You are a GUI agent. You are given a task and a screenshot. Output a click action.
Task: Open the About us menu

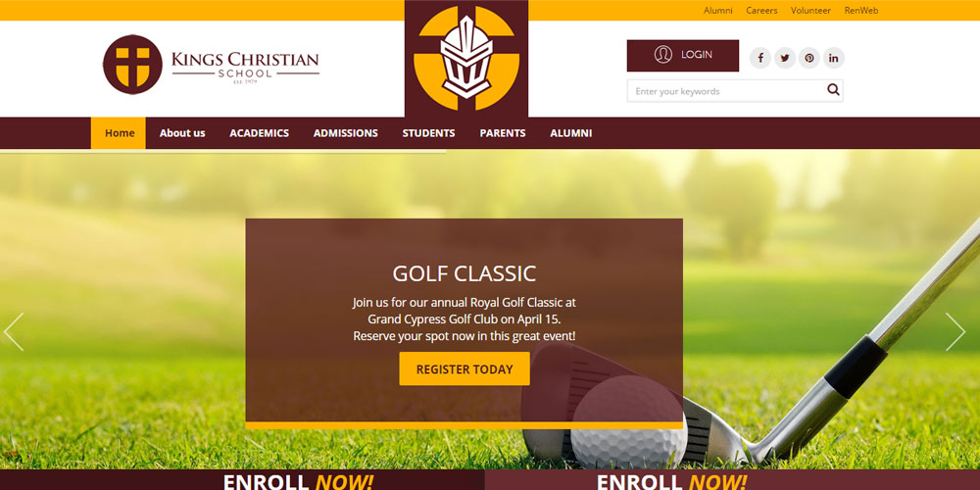click(x=182, y=133)
